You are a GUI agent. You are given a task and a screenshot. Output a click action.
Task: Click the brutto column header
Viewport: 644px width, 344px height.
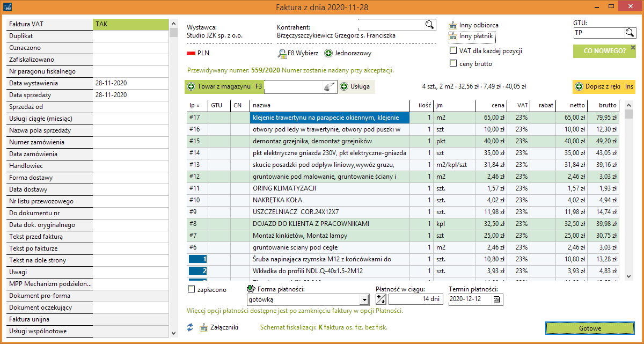pos(602,105)
